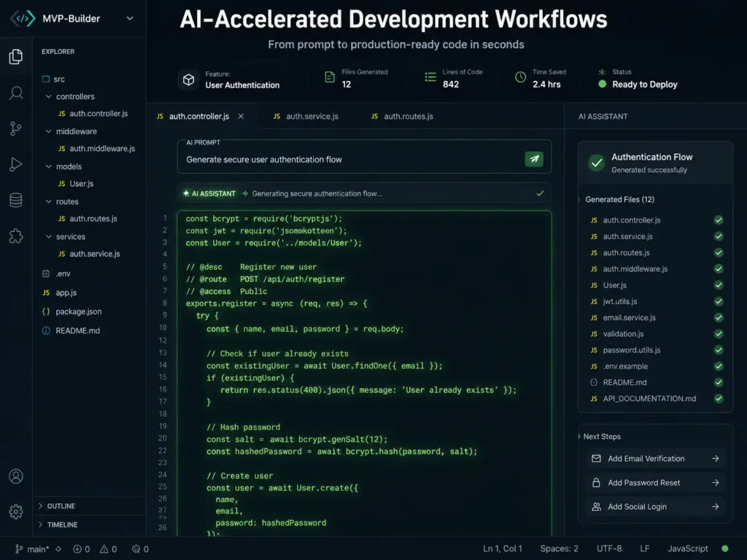Toggle the check for auth.service.js generated file
This screenshot has width=747, height=560.
(719, 236)
